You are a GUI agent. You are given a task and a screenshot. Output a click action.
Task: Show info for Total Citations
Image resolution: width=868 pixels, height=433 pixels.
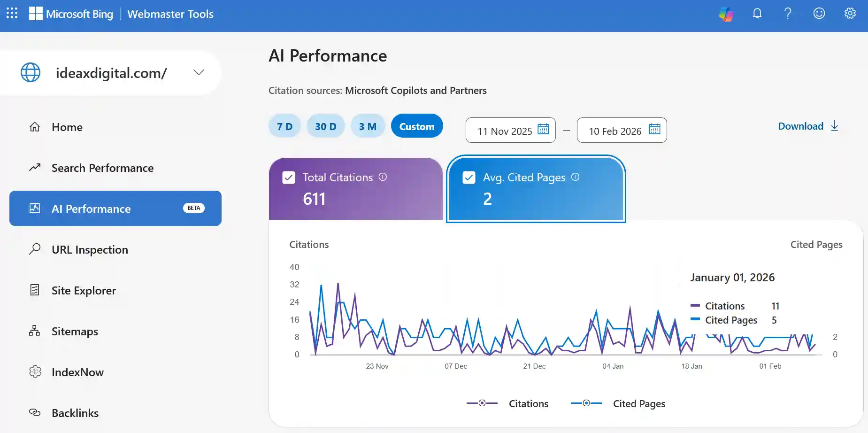[x=383, y=177]
